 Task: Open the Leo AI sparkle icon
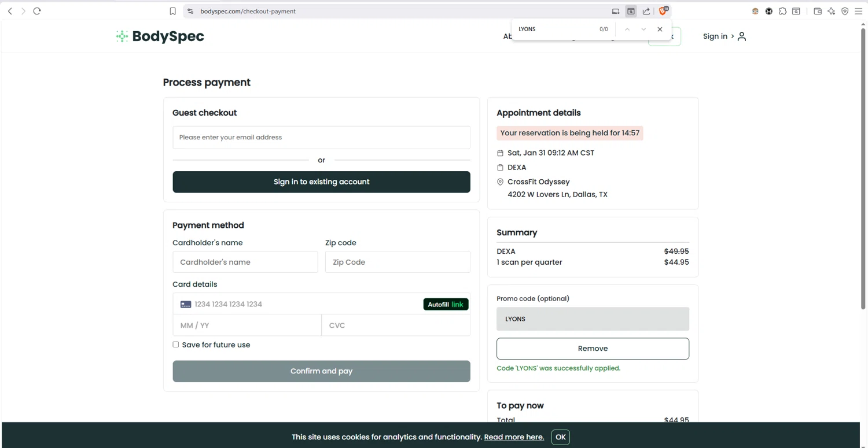pos(832,11)
